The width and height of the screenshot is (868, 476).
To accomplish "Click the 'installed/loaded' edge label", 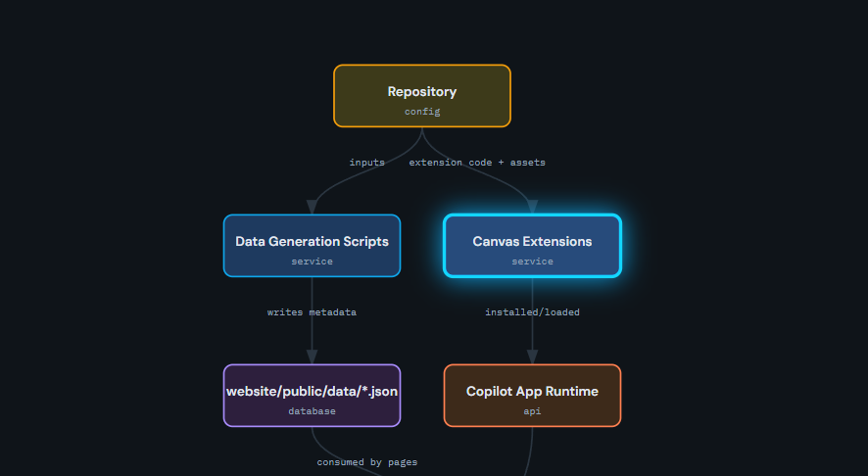I will pos(532,312).
